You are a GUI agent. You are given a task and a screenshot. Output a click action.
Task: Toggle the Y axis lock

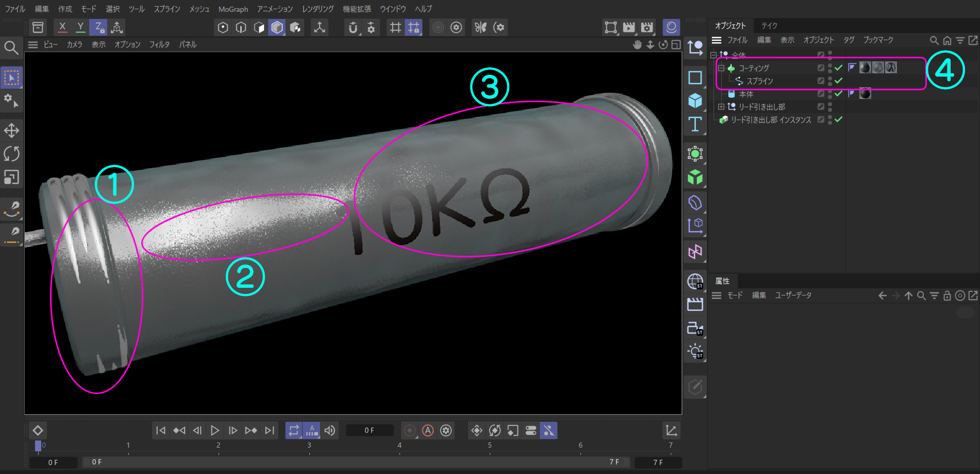coord(80,27)
